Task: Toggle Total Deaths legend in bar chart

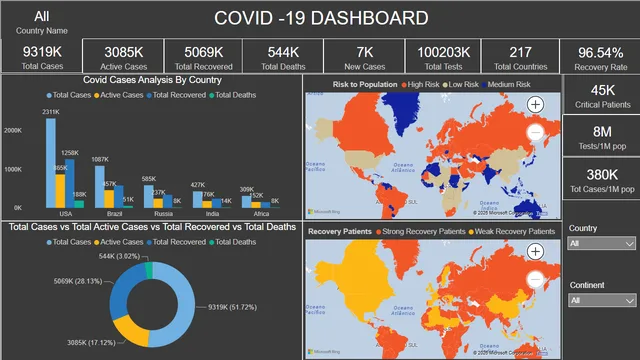Action: pos(233,95)
